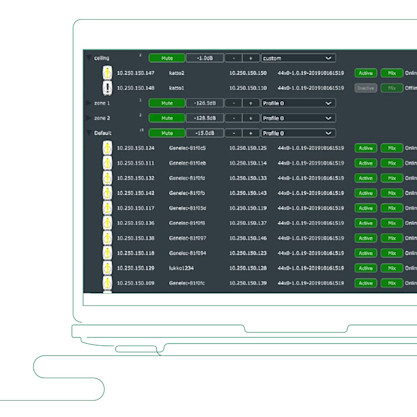Increase Default zone volume with plus
The image size is (417, 417).
251,133
